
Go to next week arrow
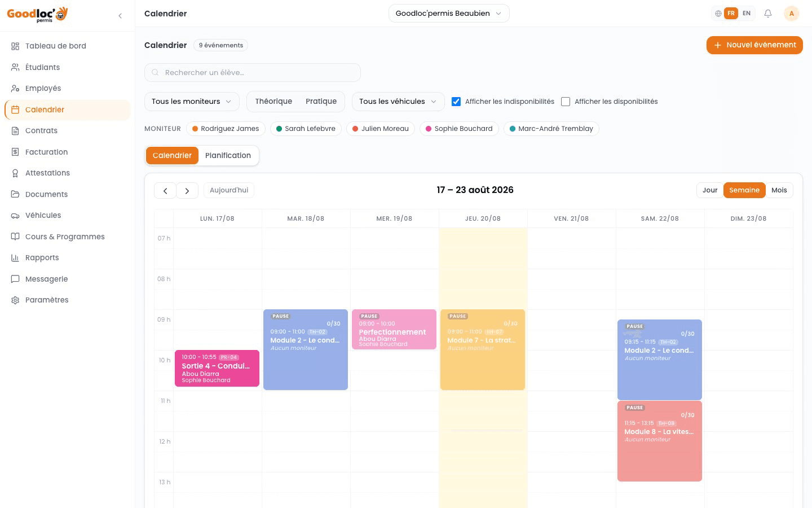click(x=187, y=191)
